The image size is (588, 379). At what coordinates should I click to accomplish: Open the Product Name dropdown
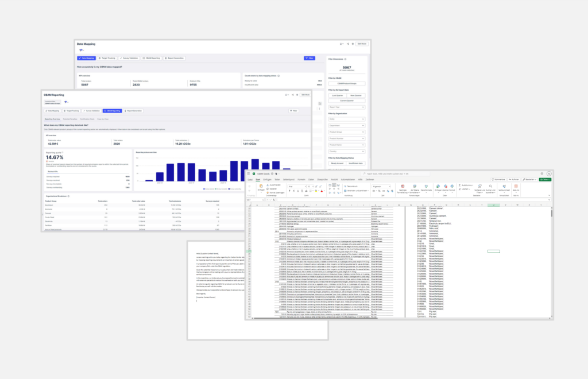point(346,145)
